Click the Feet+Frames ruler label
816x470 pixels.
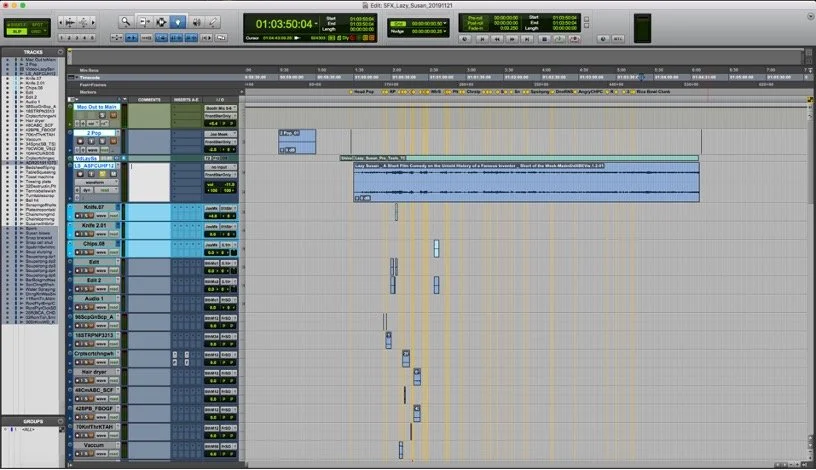(x=93, y=84)
